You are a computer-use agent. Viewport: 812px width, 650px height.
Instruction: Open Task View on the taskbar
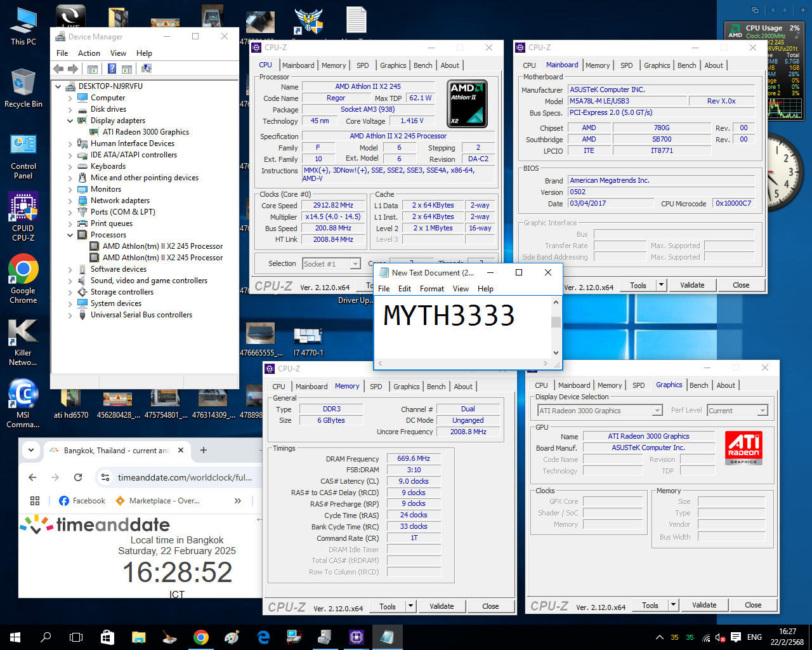pyautogui.click(x=76, y=637)
